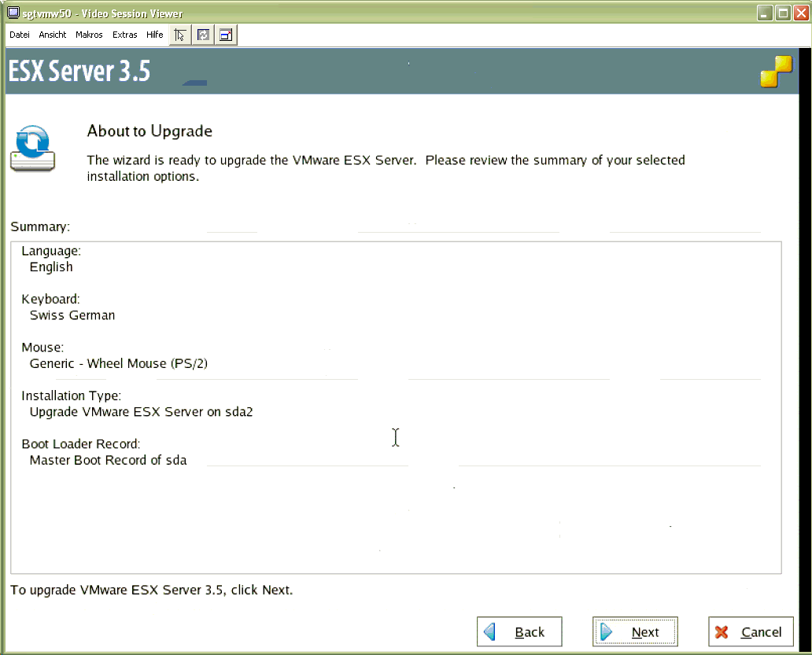Screen dimensions: 812x655
Task: Open the Datei menu
Action: pos(20,35)
